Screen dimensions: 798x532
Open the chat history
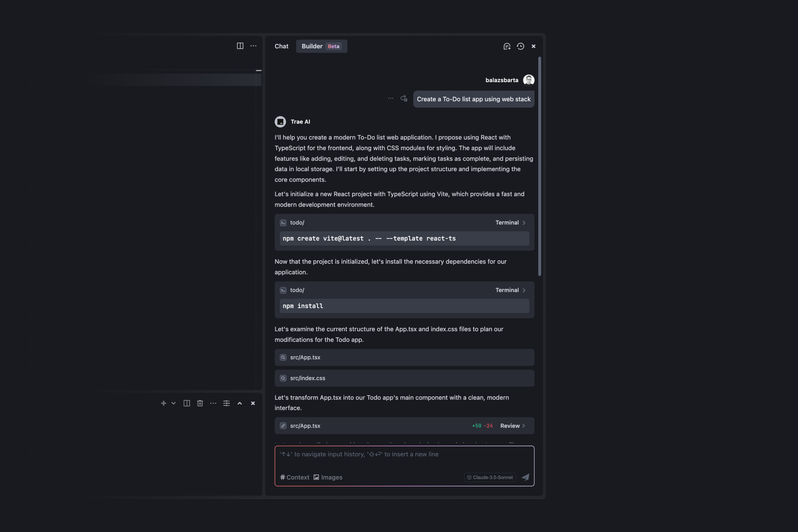[520, 46]
